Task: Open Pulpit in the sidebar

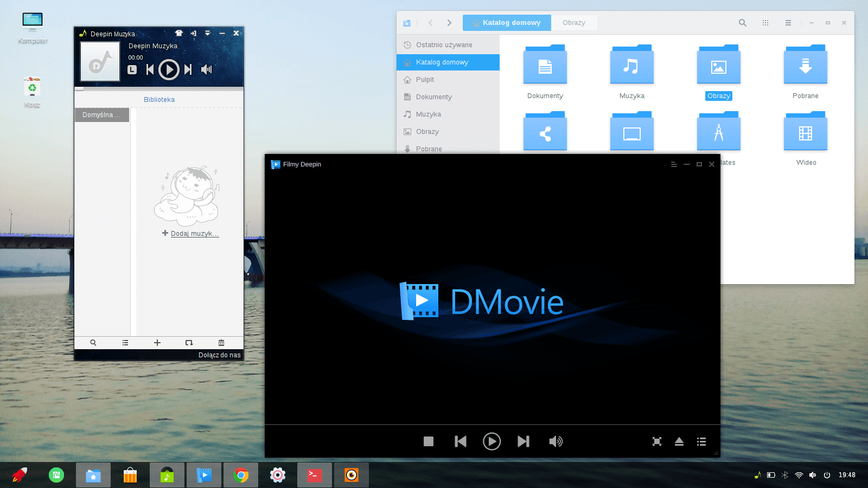Action: click(x=448, y=80)
